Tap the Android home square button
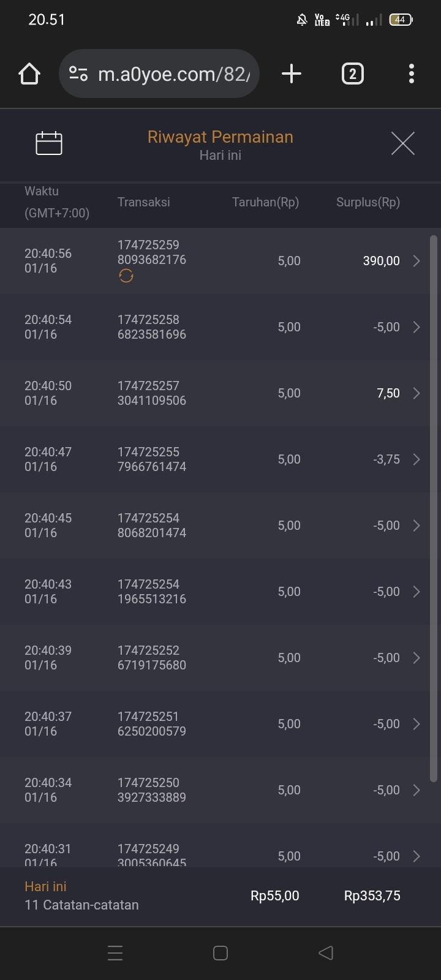 point(221,952)
